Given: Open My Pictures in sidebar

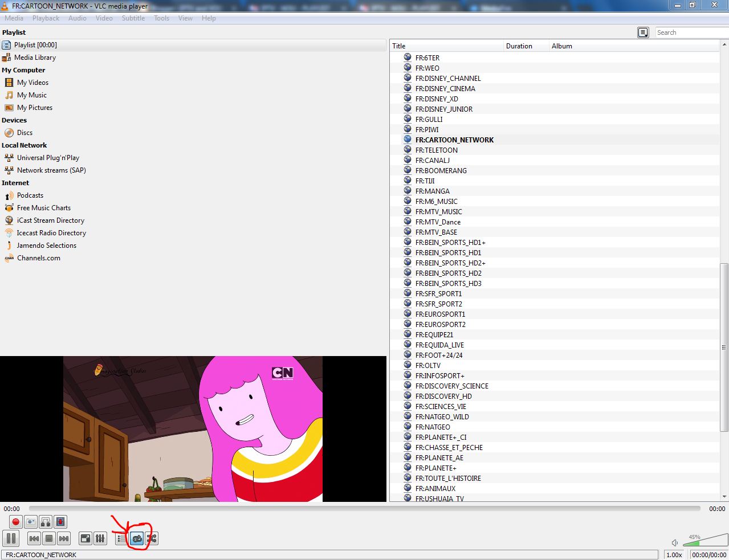Looking at the screenshot, I should 34,108.
